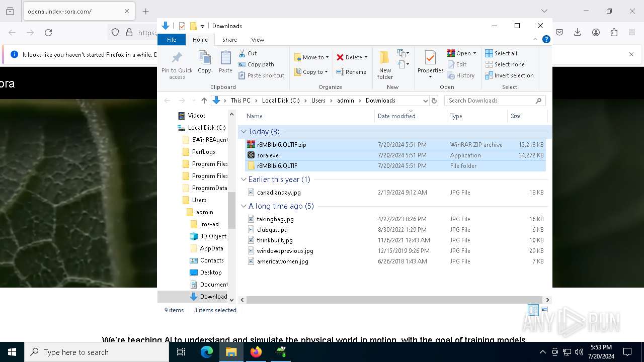The width and height of the screenshot is (644, 362).
Task: Open Desktop in navigation pane
Action: click(210, 273)
